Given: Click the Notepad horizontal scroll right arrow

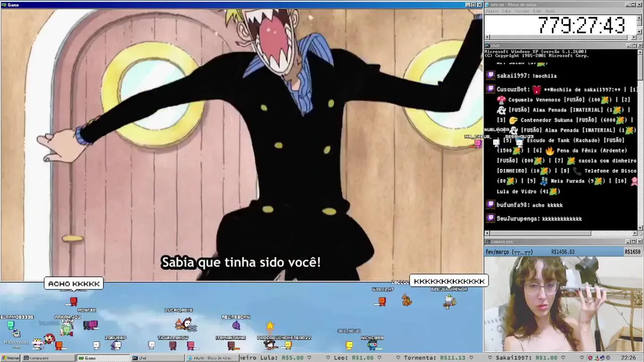Looking at the screenshot, I should (634, 38).
